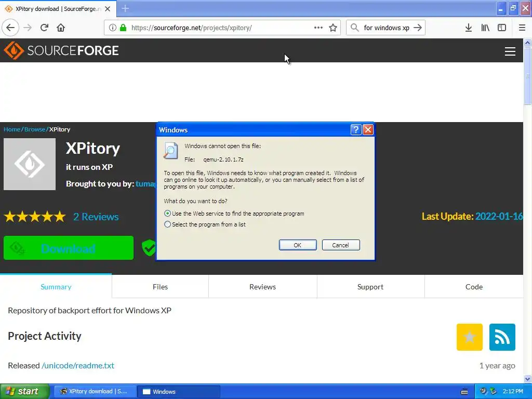Follow the Browse breadcrumb link
This screenshot has width=532, height=399.
pos(35,129)
